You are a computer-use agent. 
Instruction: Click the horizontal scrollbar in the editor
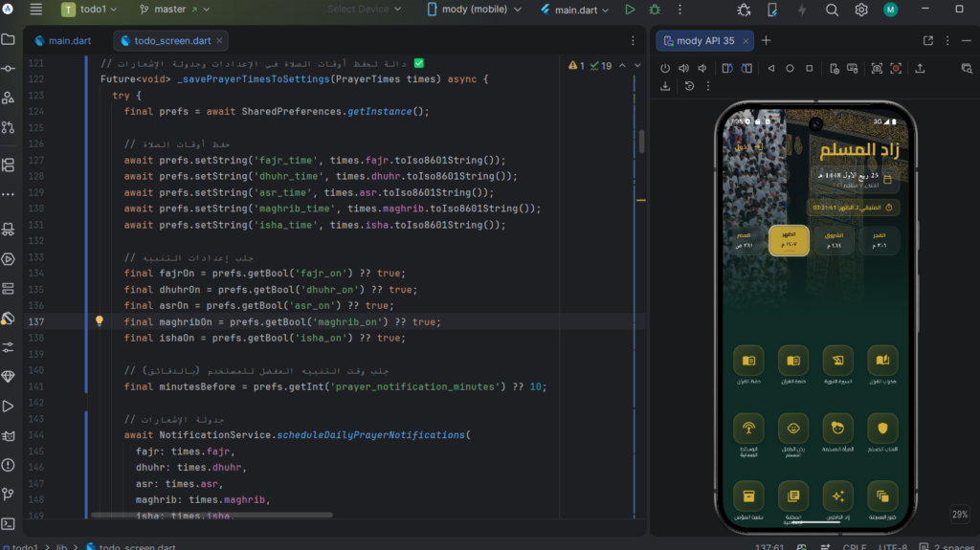[x=212, y=515]
